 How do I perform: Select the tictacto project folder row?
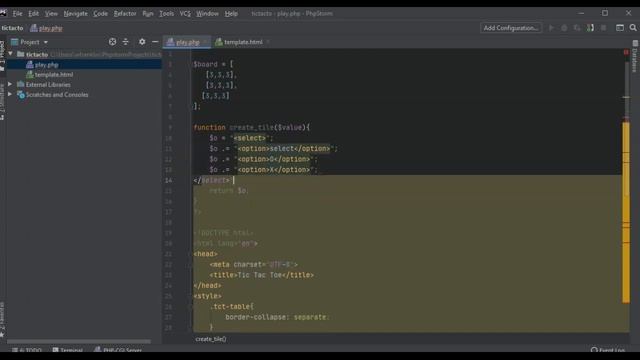coord(84,54)
